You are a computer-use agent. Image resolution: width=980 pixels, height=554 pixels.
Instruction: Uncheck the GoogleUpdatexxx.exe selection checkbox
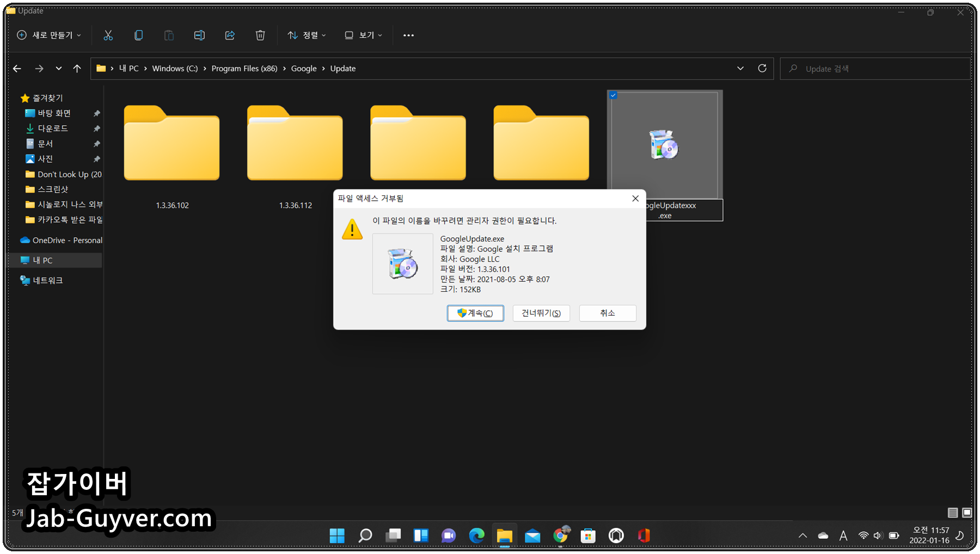(x=613, y=95)
